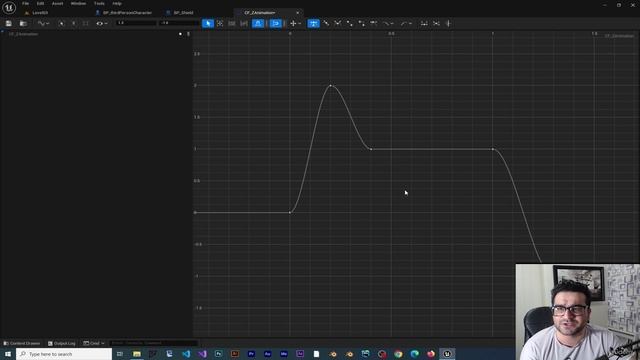This screenshot has height=360, width=640.
Task: Open the Cmd console type dropdown
Action: 94,343
